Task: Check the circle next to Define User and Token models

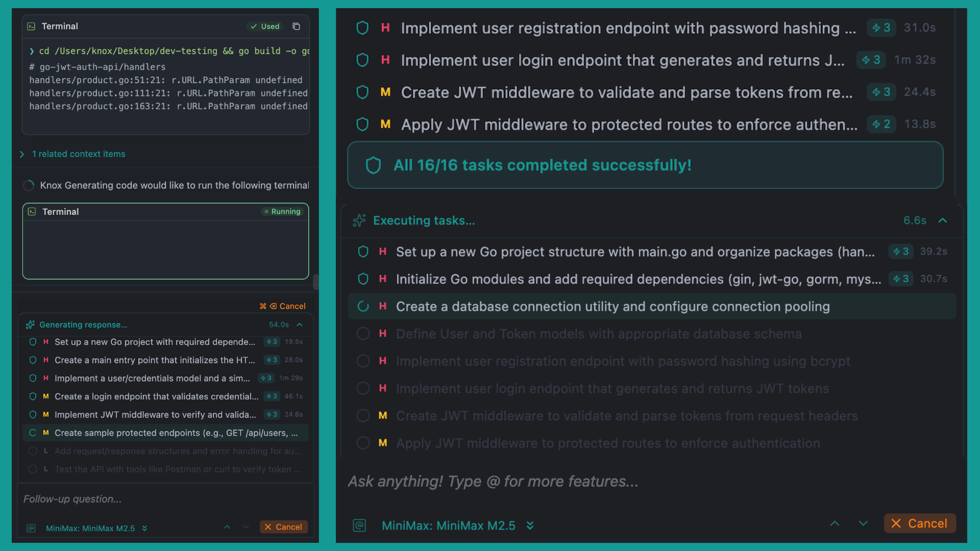Action: tap(363, 334)
